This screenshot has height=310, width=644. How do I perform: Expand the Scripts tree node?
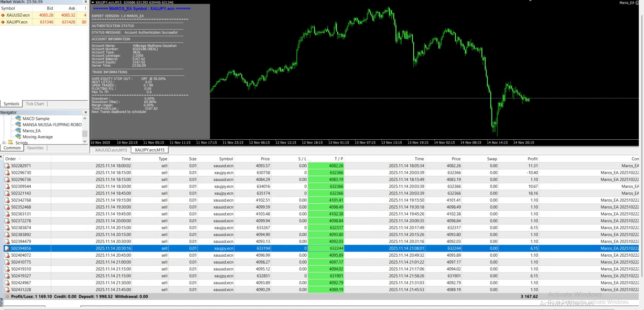tap(4, 143)
